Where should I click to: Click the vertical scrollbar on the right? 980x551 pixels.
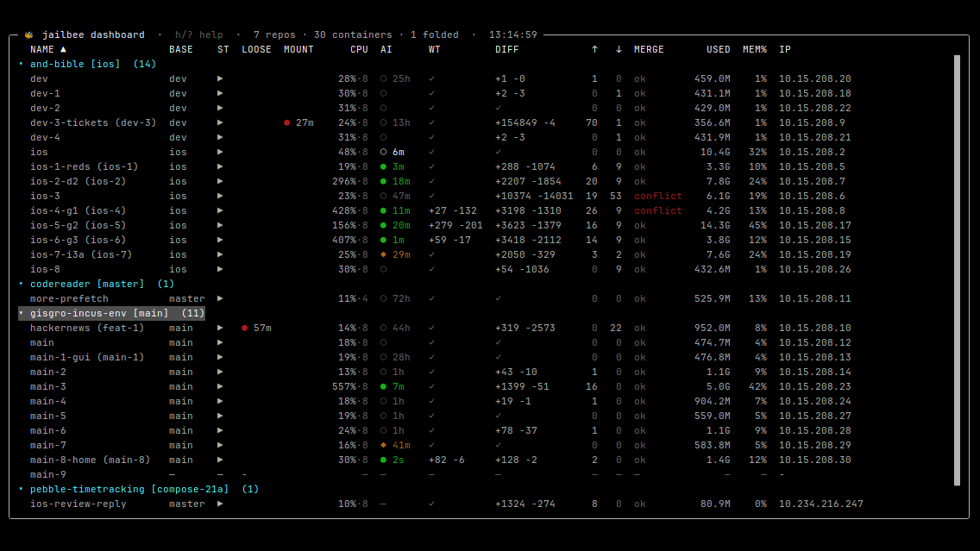tap(957, 270)
